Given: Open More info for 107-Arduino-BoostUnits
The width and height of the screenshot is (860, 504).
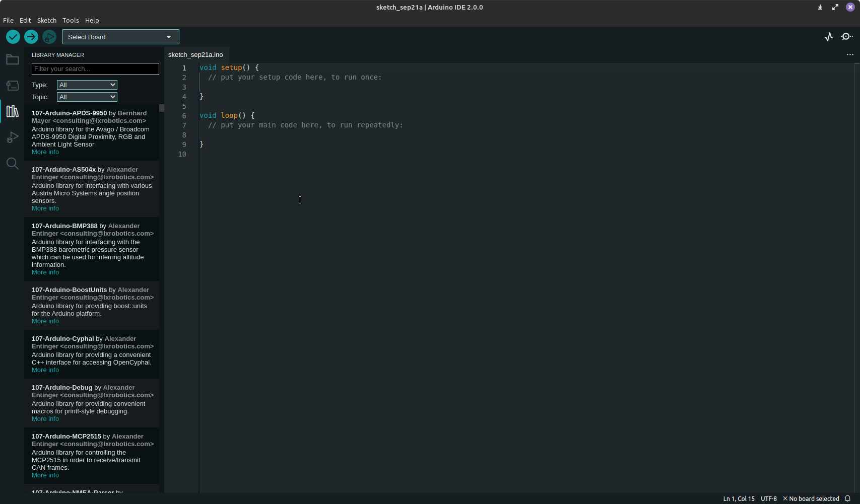Looking at the screenshot, I should 45,321.
